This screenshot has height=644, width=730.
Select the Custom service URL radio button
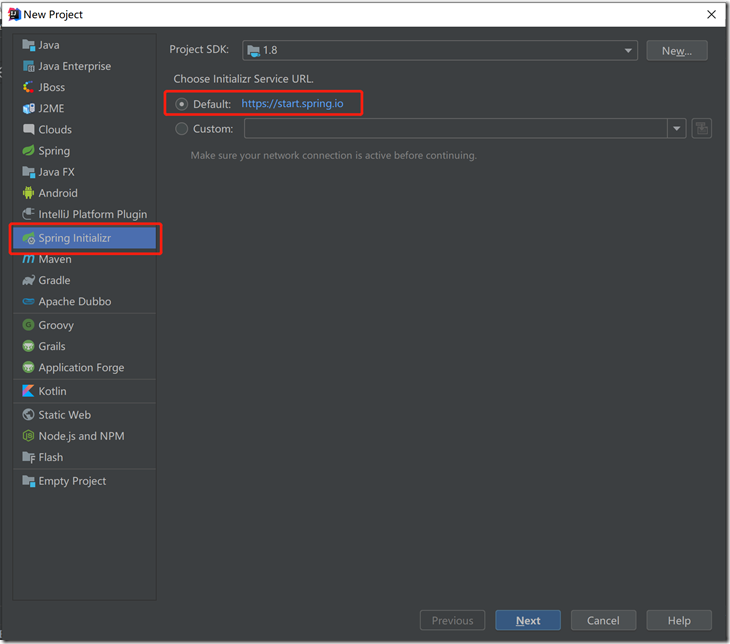coord(181,129)
